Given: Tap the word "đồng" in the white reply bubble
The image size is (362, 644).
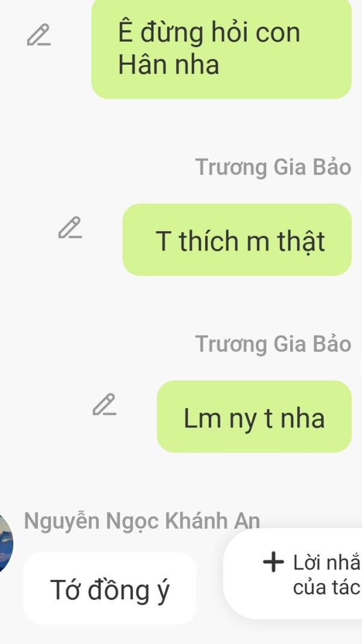Looking at the screenshot, I should tap(119, 590).
